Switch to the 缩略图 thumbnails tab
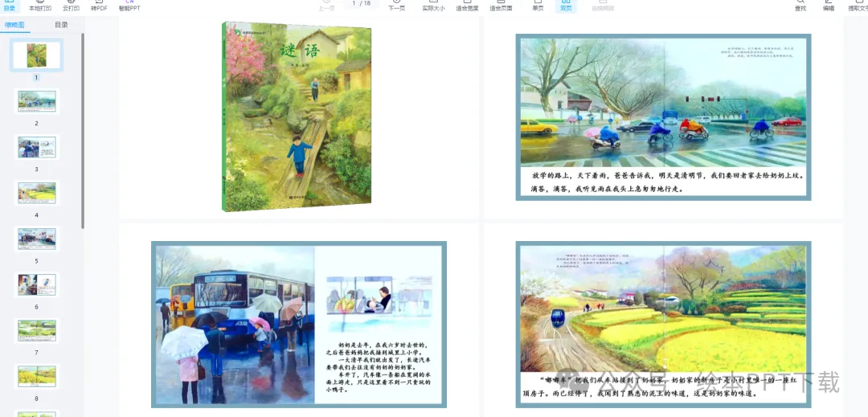This screenshot has height=417, width=868. pos(15,25)
